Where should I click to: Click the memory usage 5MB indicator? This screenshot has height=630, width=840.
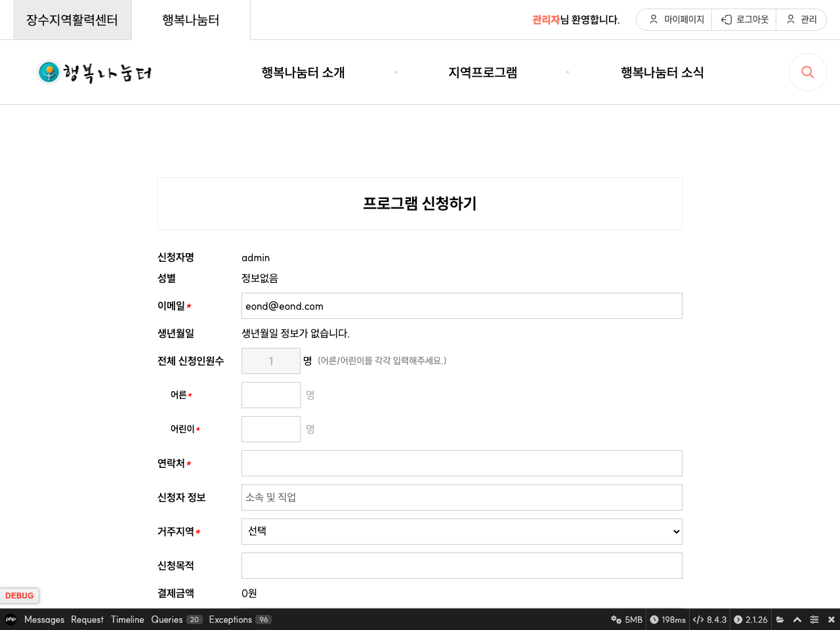[627, 619]
